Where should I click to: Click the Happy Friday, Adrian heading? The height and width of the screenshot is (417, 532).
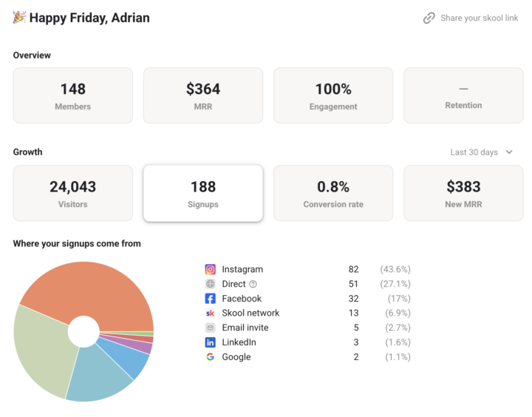[x=89, y=18]
